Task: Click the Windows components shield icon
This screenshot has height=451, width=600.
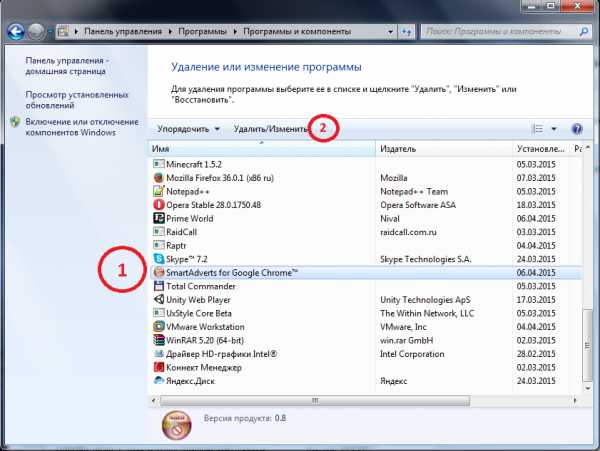Action: pos(15,122)
